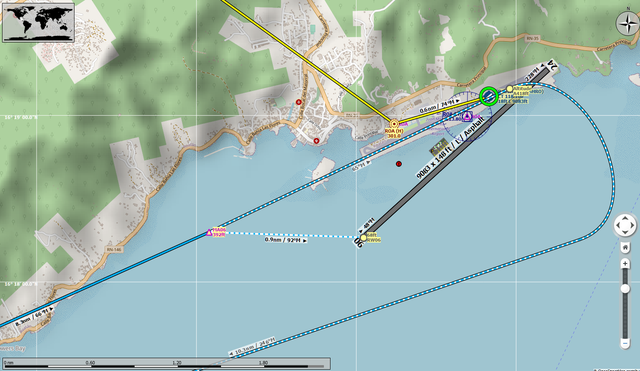
Task: Click the '9003 x 148 ft / L / Asphalt' text
Action: click(x=451, y=147)
